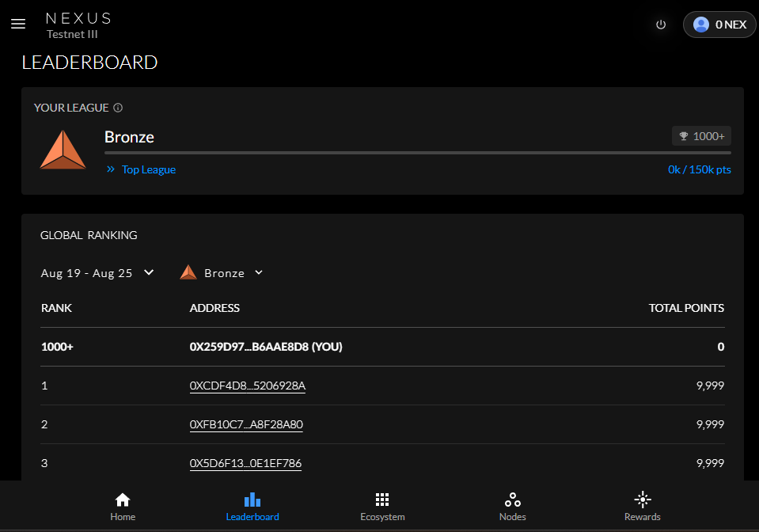The image size is (759, 532).
Task: Open the hamburger navigation menu
Action: tap(18, 24)
